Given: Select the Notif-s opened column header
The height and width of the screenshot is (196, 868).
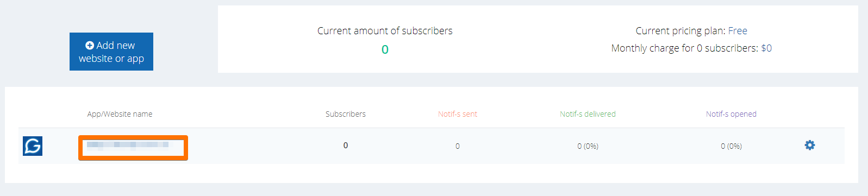Looking at the screenshot, I should pyautogui.click(x=731, y=114).
